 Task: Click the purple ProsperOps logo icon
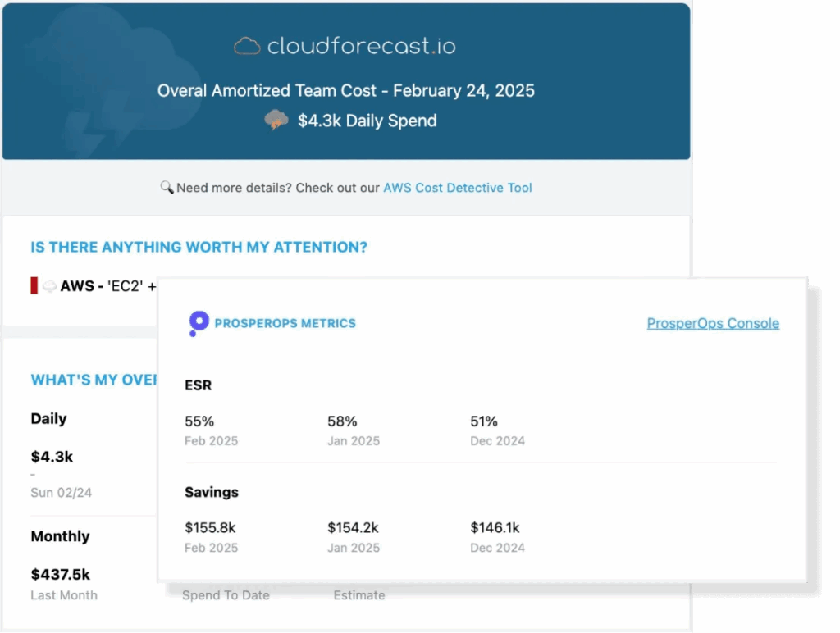pos(199,323)
